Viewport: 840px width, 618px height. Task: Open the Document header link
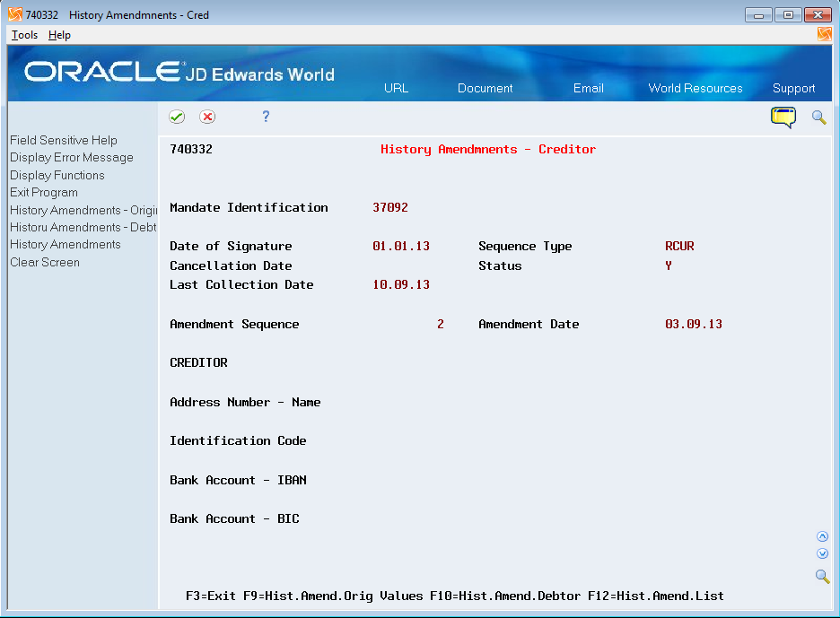click(x=485, y=89)
